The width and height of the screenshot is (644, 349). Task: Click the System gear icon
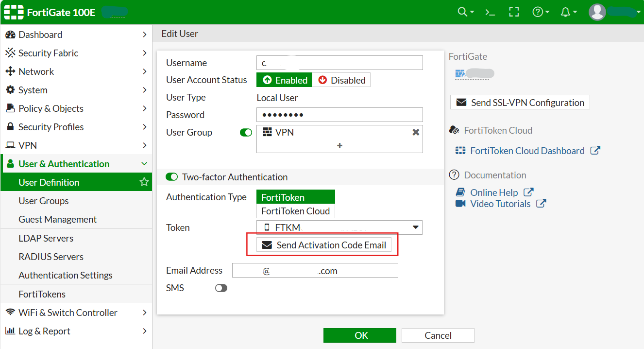(10, 90)
